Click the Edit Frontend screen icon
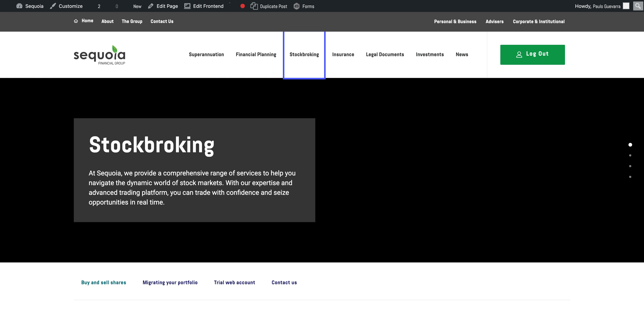Screen dimensions: 644x321 tap(187, 6)
